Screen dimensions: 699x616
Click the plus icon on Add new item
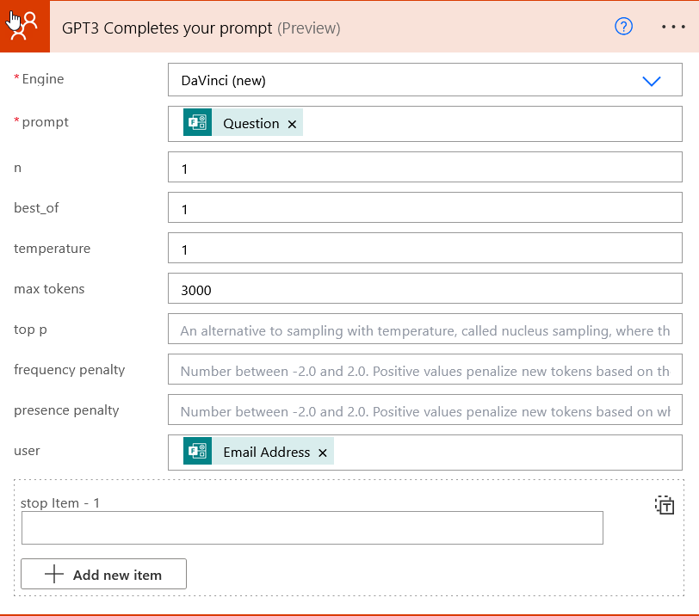point(54,574)
